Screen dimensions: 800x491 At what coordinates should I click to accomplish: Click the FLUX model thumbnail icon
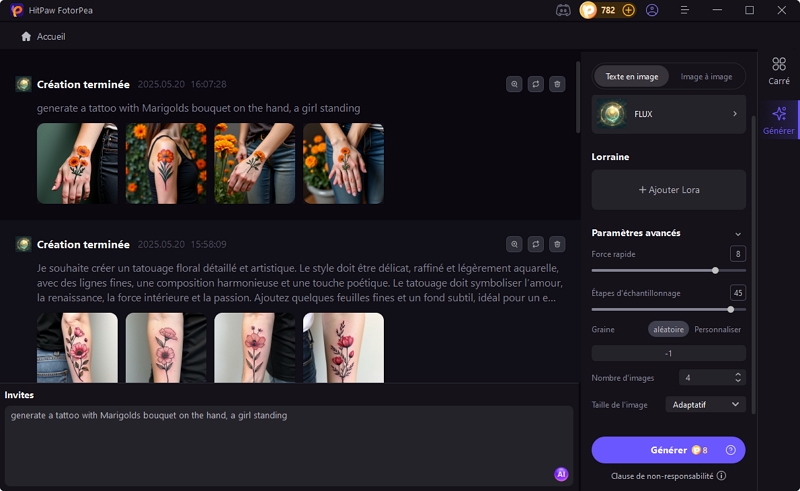612,114
